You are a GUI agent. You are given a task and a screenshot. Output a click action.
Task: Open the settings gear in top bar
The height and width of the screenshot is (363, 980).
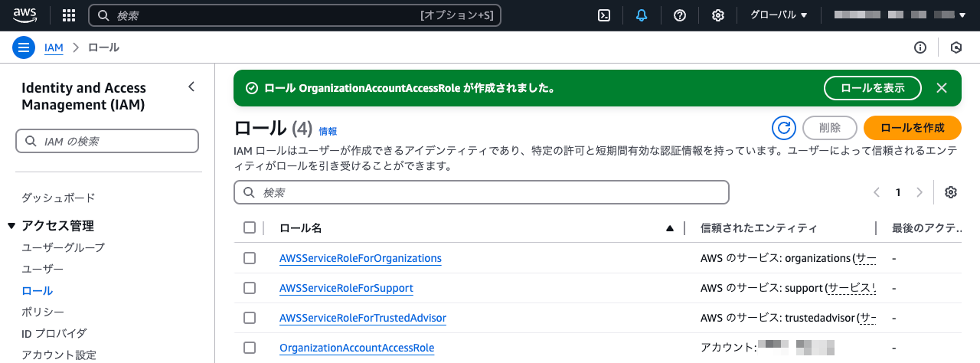coord(718,15)
